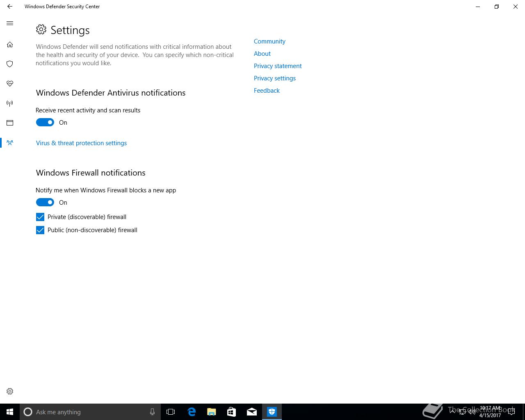
Task: Restore down the Security Center window
Action: pos(497,7)
